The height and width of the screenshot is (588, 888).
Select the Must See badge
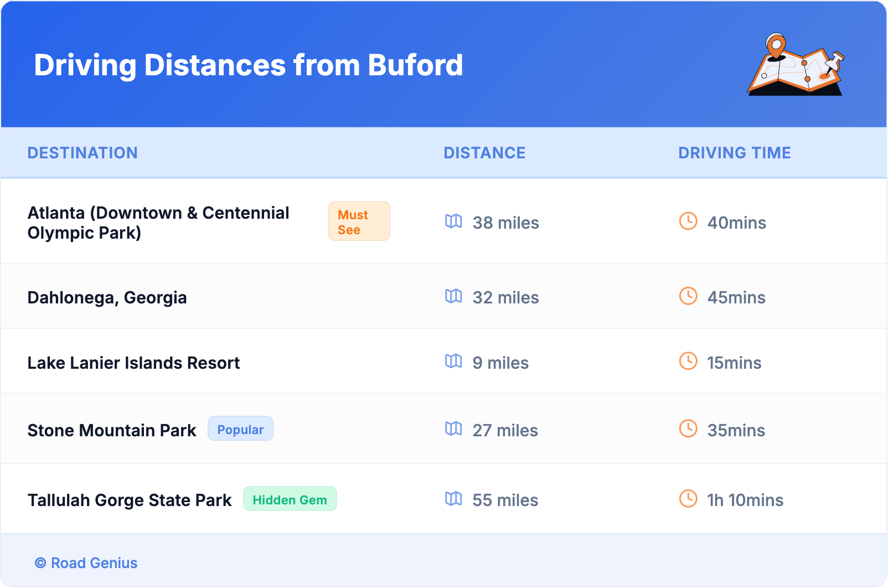[x=359, y=221]
